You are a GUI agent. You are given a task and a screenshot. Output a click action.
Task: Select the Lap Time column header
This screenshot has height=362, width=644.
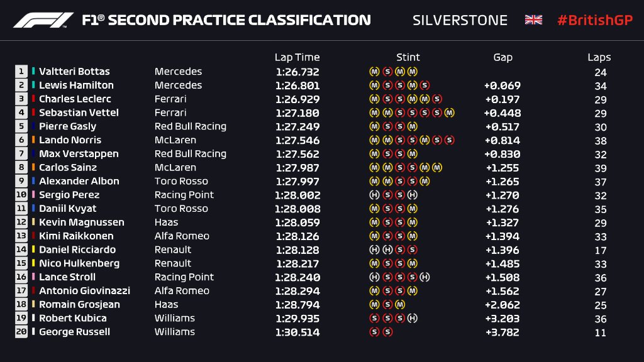[297, 57]
